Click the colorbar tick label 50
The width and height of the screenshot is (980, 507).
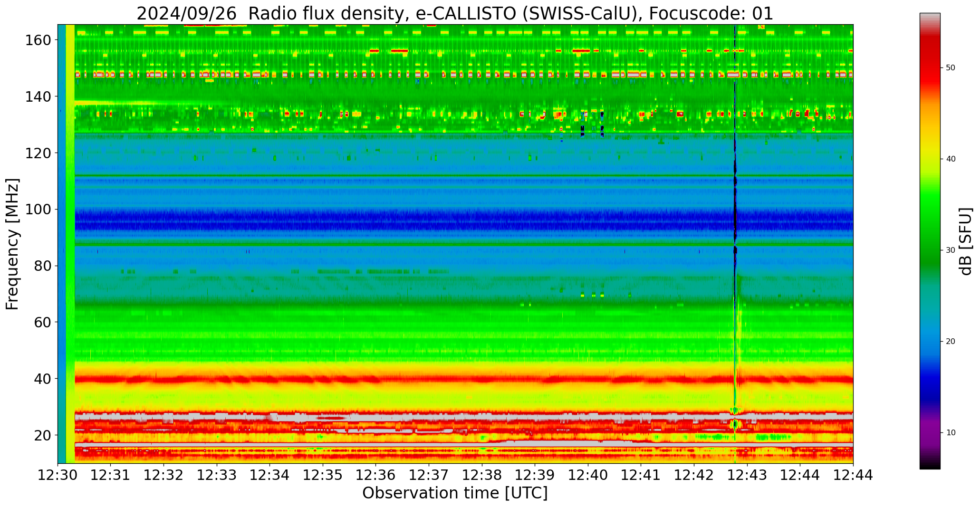click(x=951, y=67)
